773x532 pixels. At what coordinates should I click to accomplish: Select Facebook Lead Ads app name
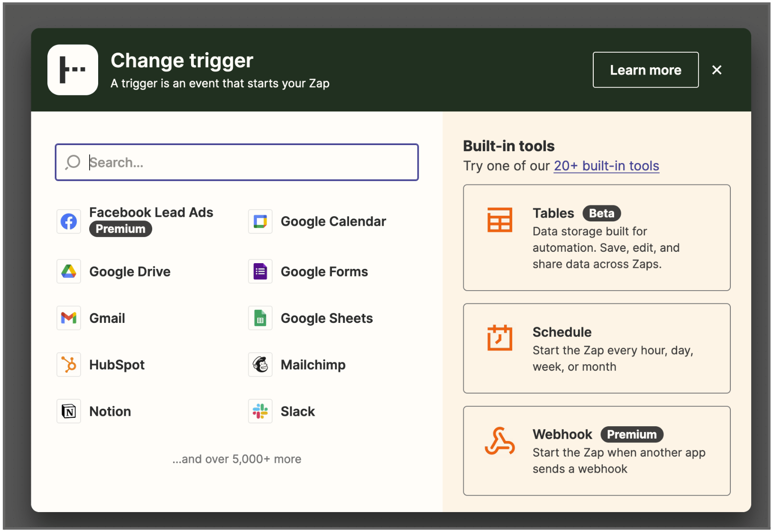(151, 212)
